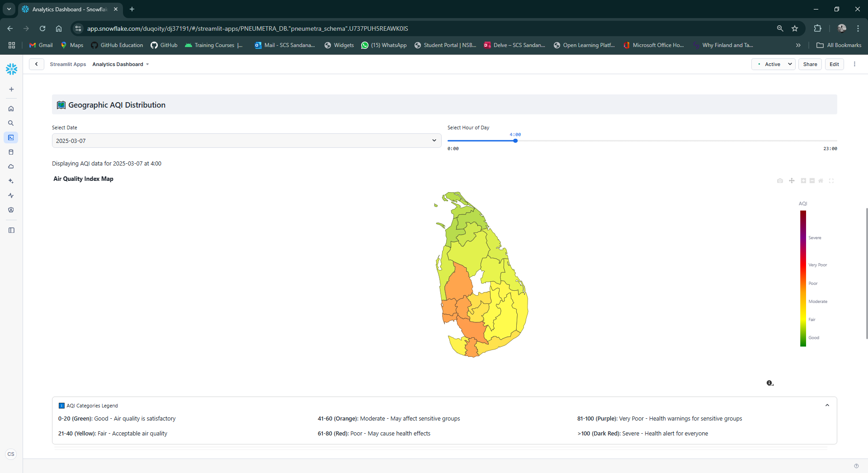Zoom out on the Air Quality map
This screenshot has height=473, width=868.
(811, 180)
